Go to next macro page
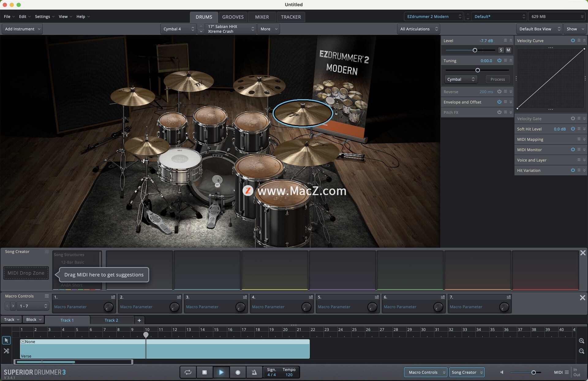Viewport: 588px width, 381px height. pyautogui.click(x=13, y=306)
